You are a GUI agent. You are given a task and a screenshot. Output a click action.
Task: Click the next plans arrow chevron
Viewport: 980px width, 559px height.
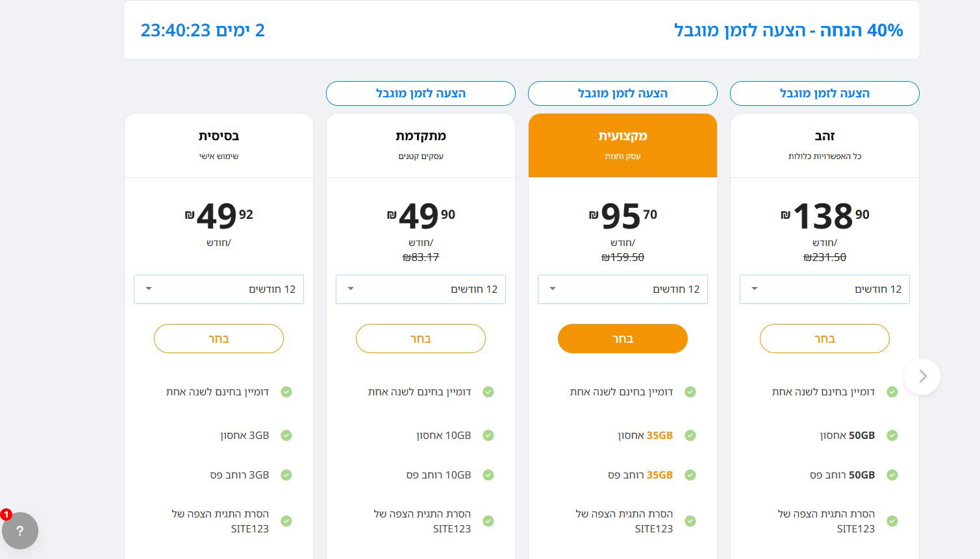coord(922,377)
